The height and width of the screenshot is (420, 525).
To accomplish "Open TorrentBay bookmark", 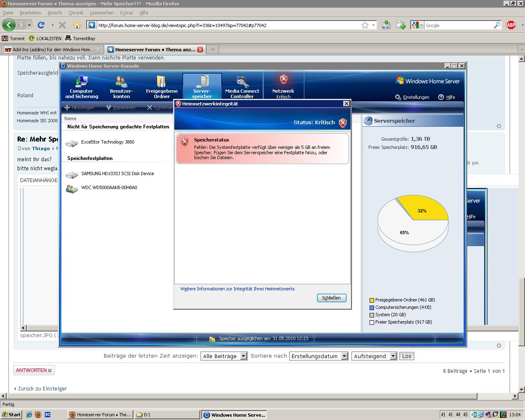I will pyautogui.click(x=80, y=39).
